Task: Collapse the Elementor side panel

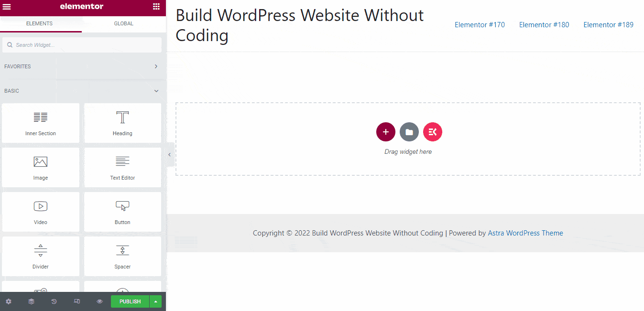Action: click(x=170, y=155)
